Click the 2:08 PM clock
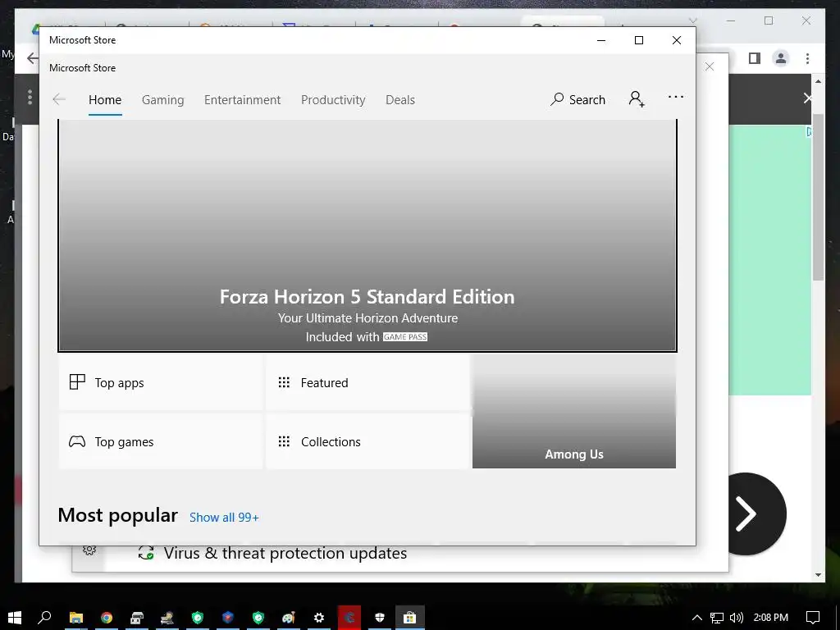Screen dimensions: 840x630 tap(770, 618)
